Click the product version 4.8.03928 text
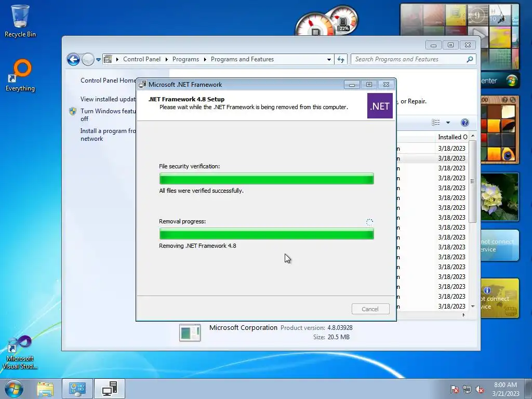 pos(340,328)
